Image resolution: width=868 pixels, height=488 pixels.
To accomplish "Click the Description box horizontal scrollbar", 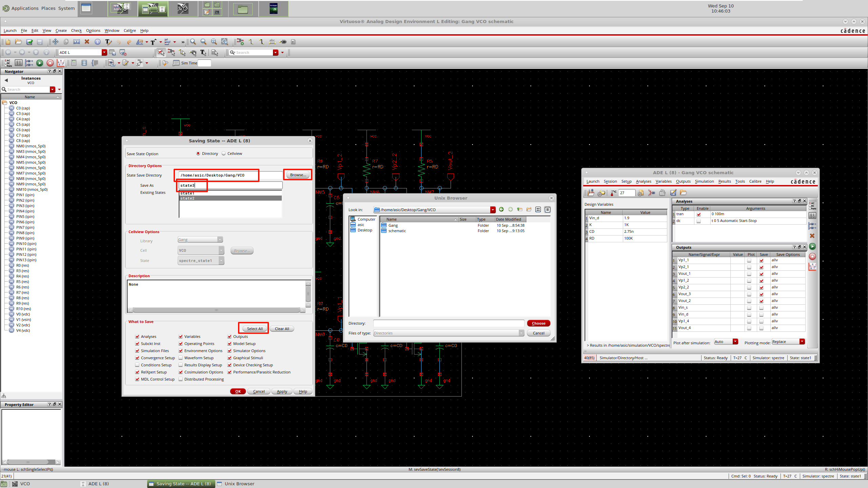I will (x=216, y=310).
